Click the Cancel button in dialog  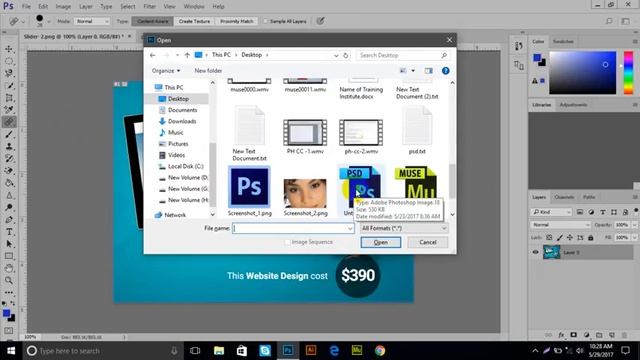click(x=428, y=242)
